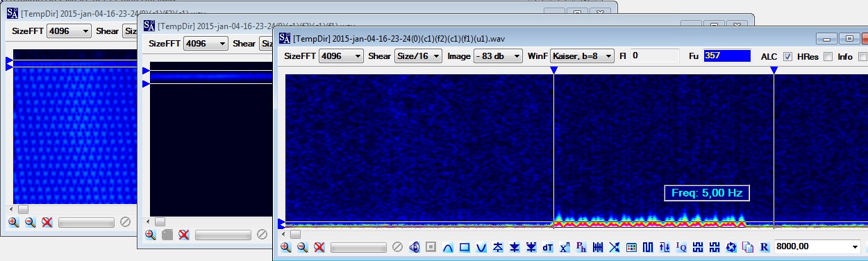Click the Fl frequency input field
This screenshot has width=868, height=261.
[x=654, y=56]
